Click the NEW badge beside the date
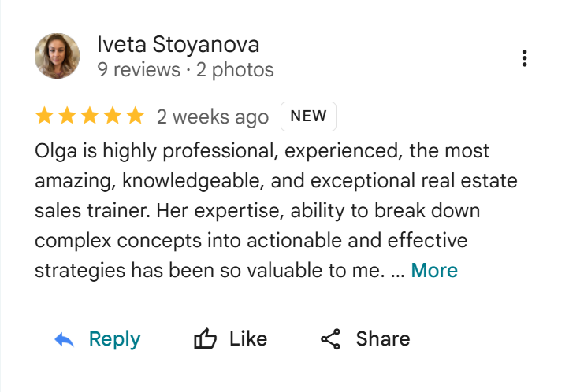This screenshot has height=392, width=569. [x=308, y=116]
